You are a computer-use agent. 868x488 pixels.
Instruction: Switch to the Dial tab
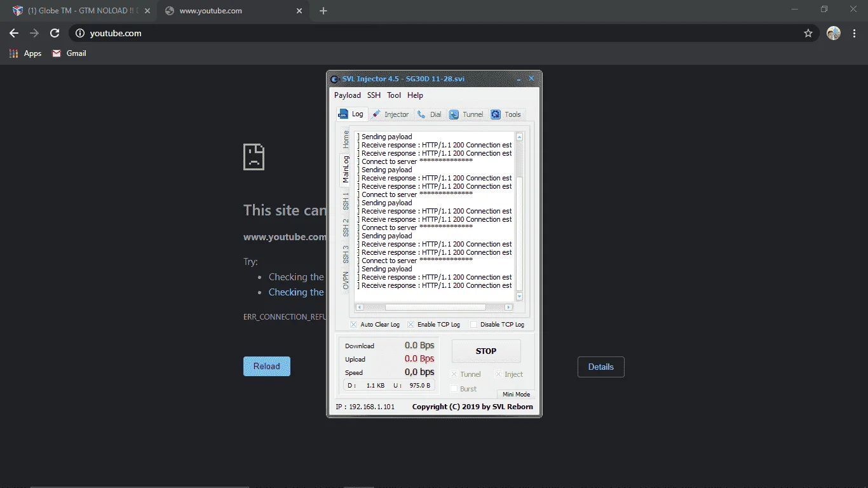(430, 114)
